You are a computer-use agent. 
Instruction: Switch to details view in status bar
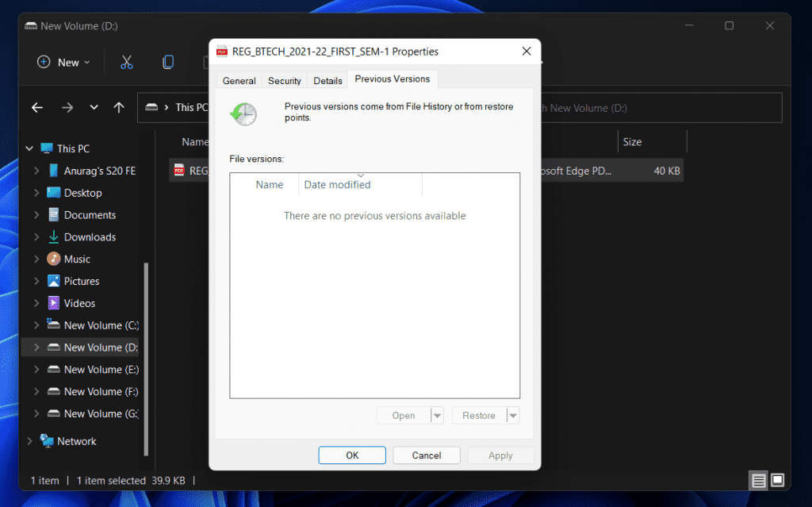(757, 480)
